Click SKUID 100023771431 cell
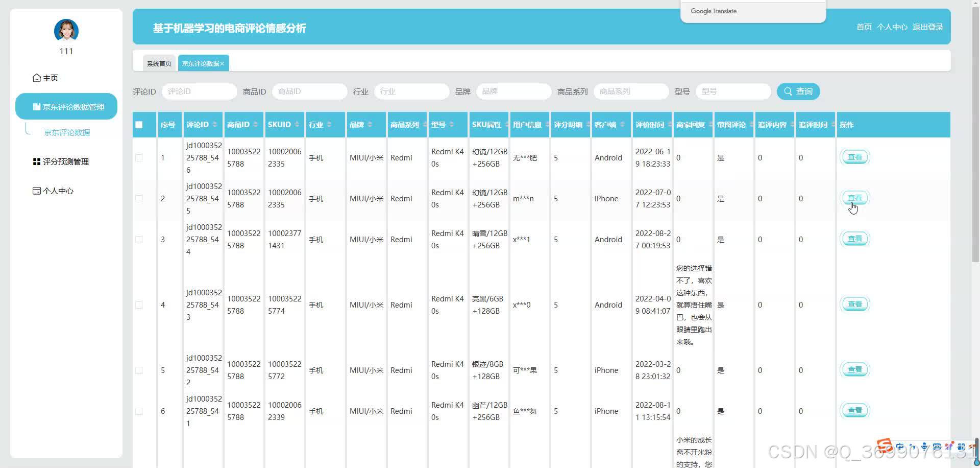The image size is (980, 468). [x=285, y=240]
